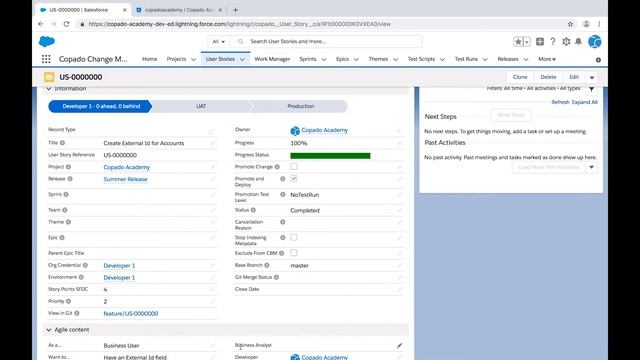Open the search scope All dropdown
The height and width of the screenshot is (360, 640).
coord(219,42)
